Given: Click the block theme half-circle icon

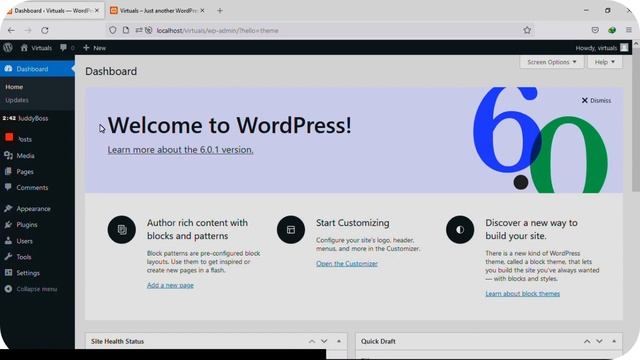Looking at the screenshot, I should [x=460, y=230].
